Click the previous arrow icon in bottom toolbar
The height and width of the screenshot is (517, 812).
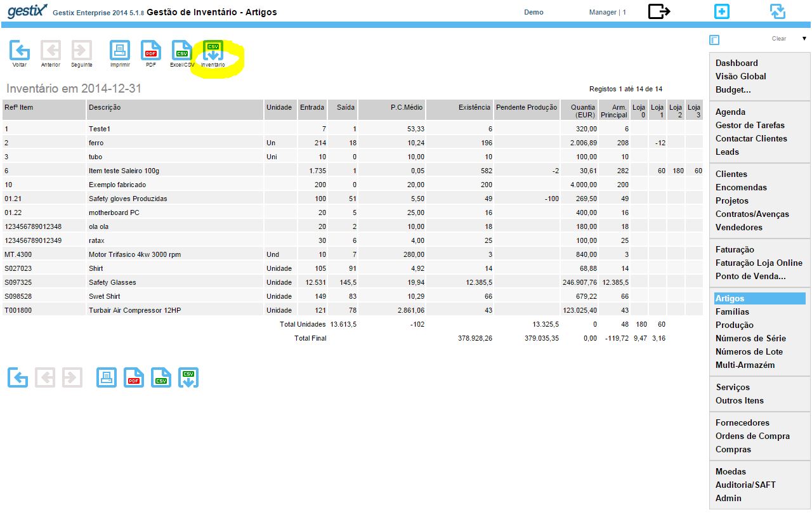45,377
